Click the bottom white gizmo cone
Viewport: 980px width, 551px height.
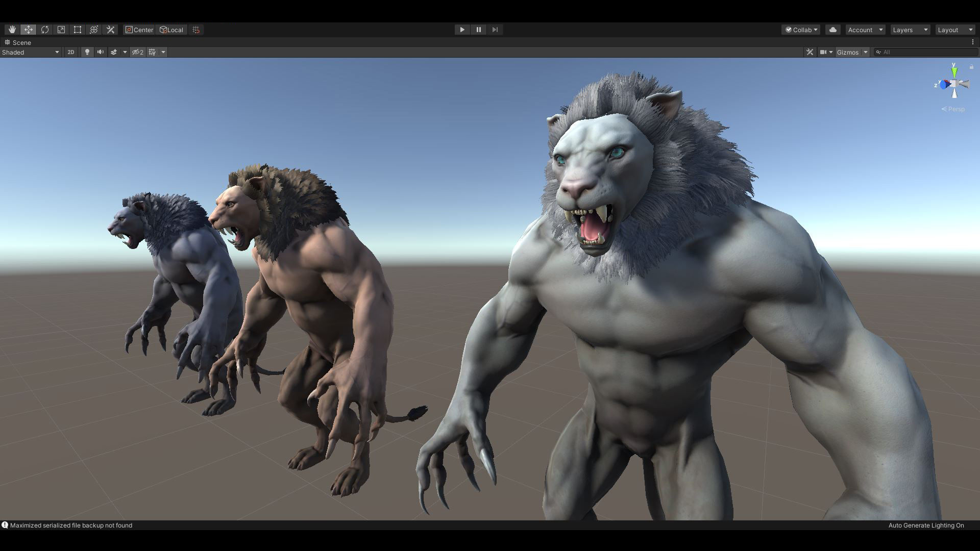[954, 93]
